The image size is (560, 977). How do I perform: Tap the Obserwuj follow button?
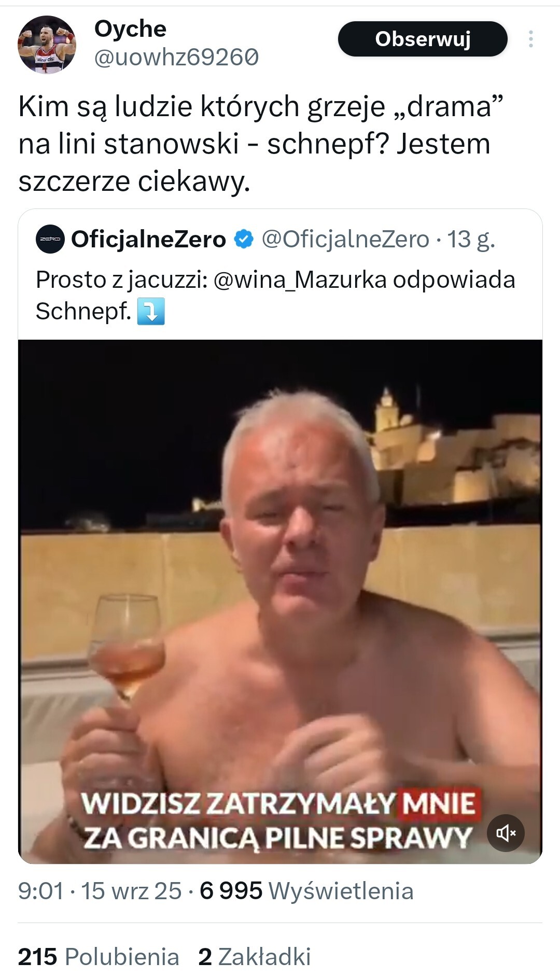tap(422, 39)
